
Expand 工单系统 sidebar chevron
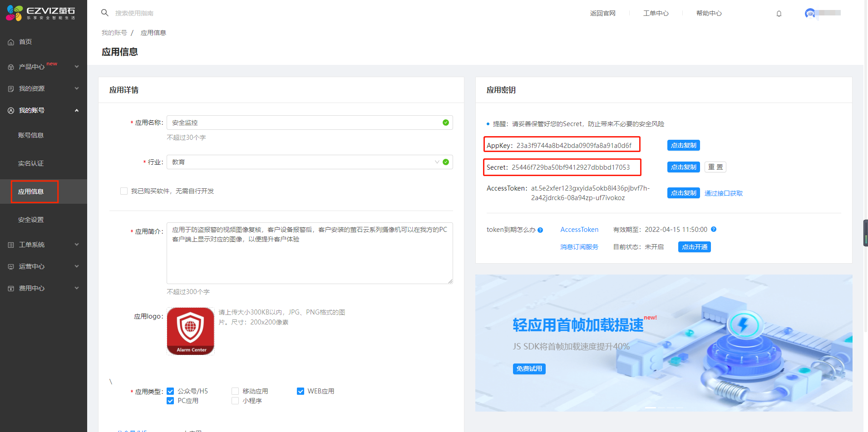(77, 245)
